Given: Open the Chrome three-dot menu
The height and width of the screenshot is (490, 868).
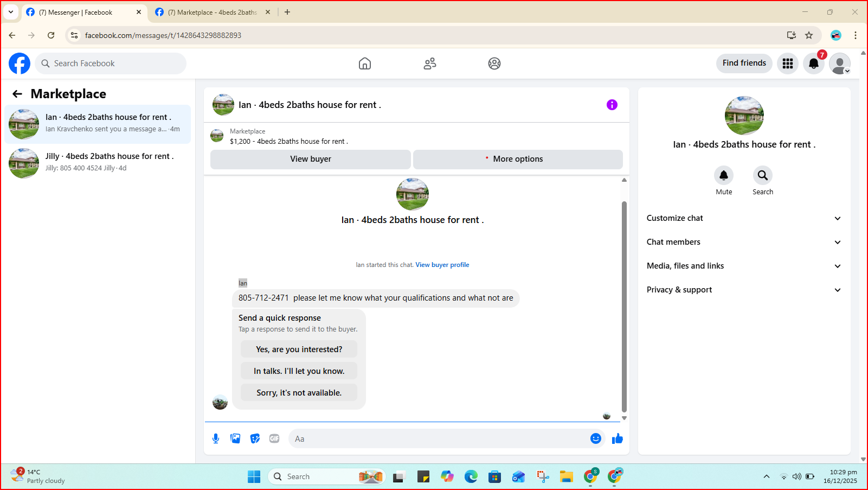Looking at the screenshot, I should tap(856, 35).
